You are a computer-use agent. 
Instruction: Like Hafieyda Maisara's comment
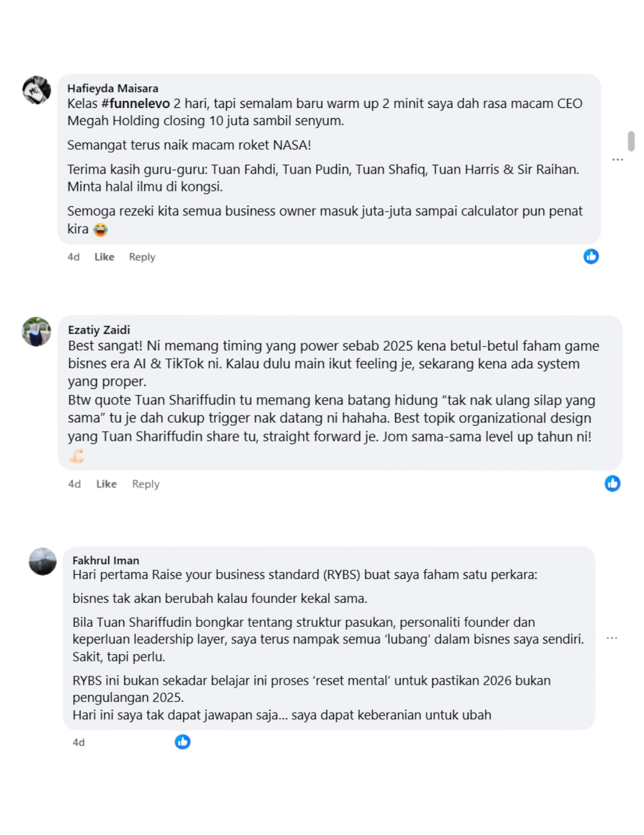(104, 257)
